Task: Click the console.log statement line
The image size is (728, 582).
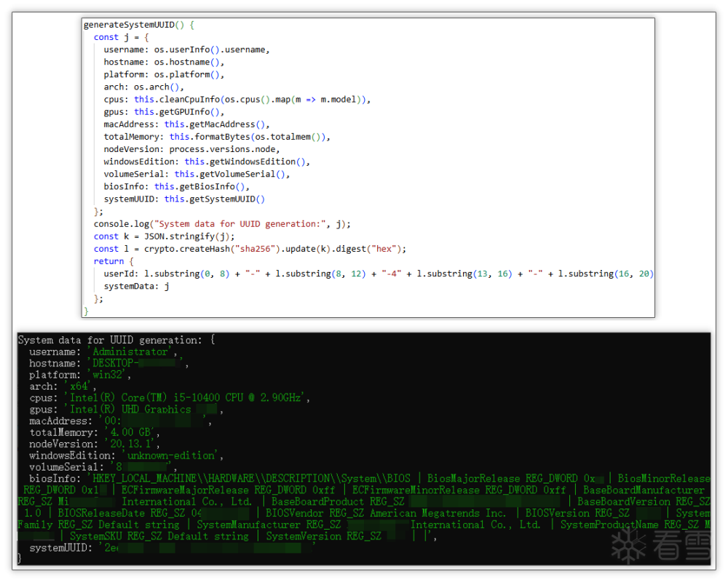Action: pos(222,224)
